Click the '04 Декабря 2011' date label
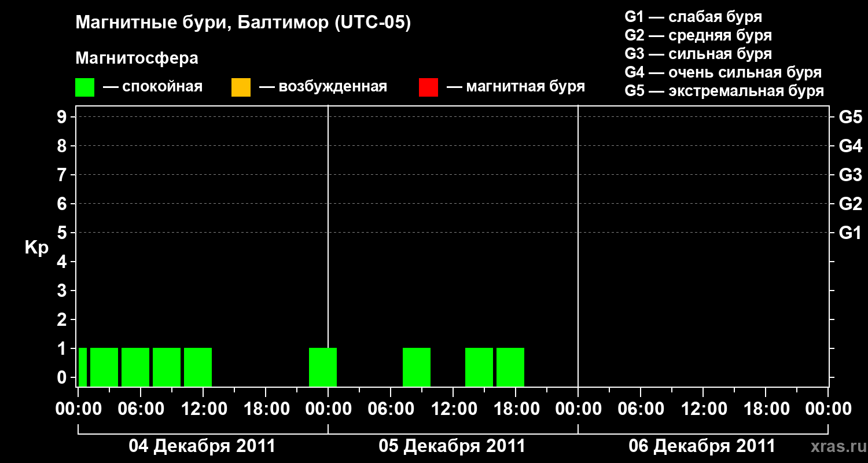This screenshot has height=463, width=868. click(x=202, y=446)
